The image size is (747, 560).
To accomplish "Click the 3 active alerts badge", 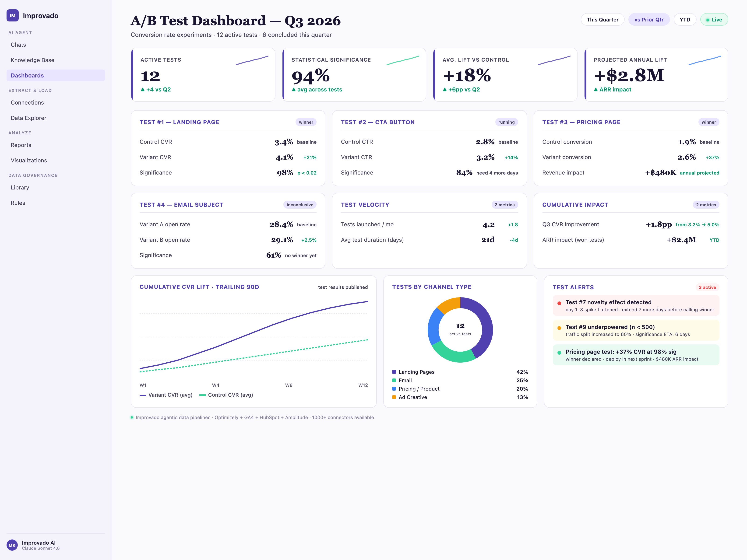I will point(707,287).
